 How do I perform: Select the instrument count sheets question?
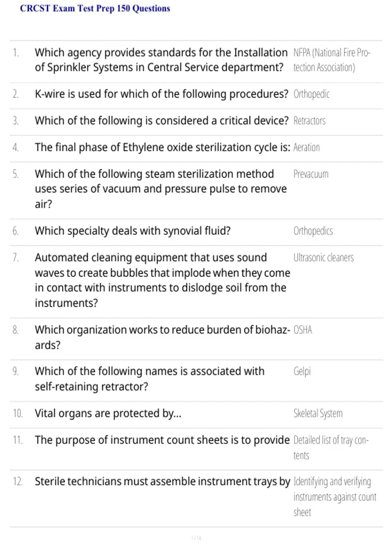(162, 440)
